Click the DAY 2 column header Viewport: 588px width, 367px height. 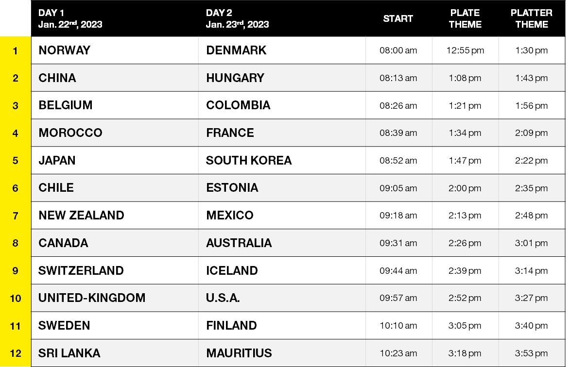(x=237, y=18)
